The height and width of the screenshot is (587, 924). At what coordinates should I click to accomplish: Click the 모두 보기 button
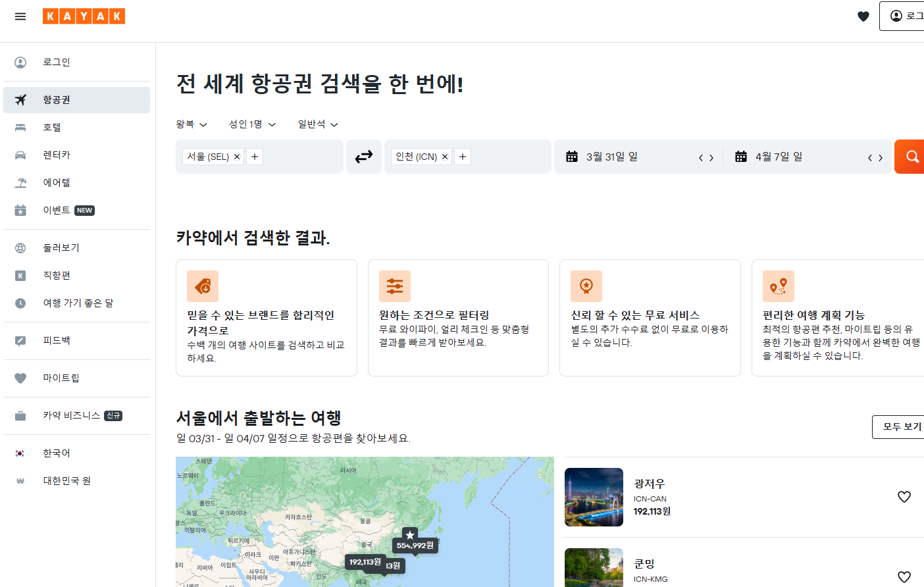coord(902,427)
